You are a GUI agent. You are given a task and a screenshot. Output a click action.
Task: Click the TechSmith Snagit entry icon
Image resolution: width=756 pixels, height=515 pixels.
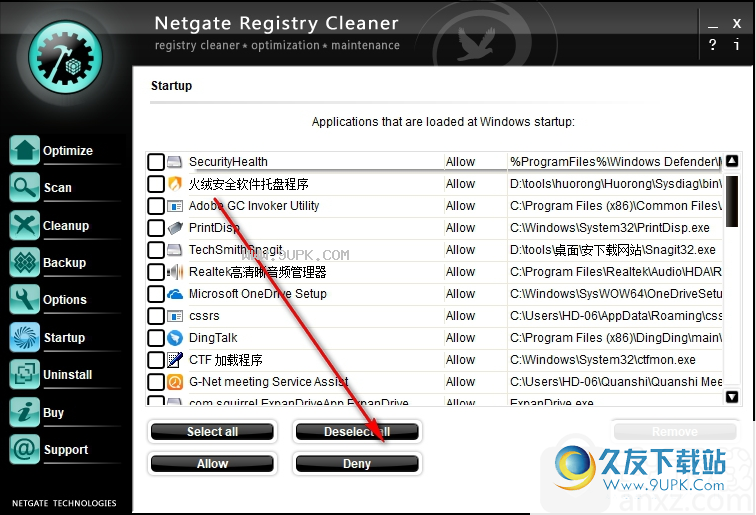click(175, 250)
